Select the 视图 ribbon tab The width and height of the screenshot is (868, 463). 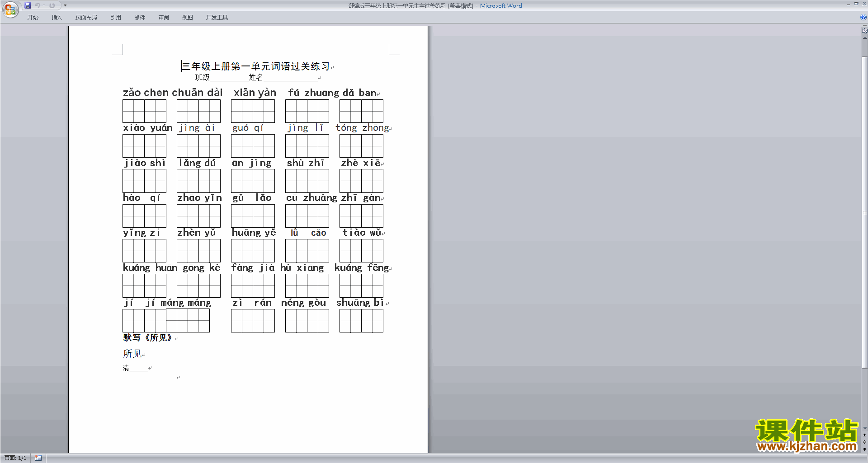[188, 18]
